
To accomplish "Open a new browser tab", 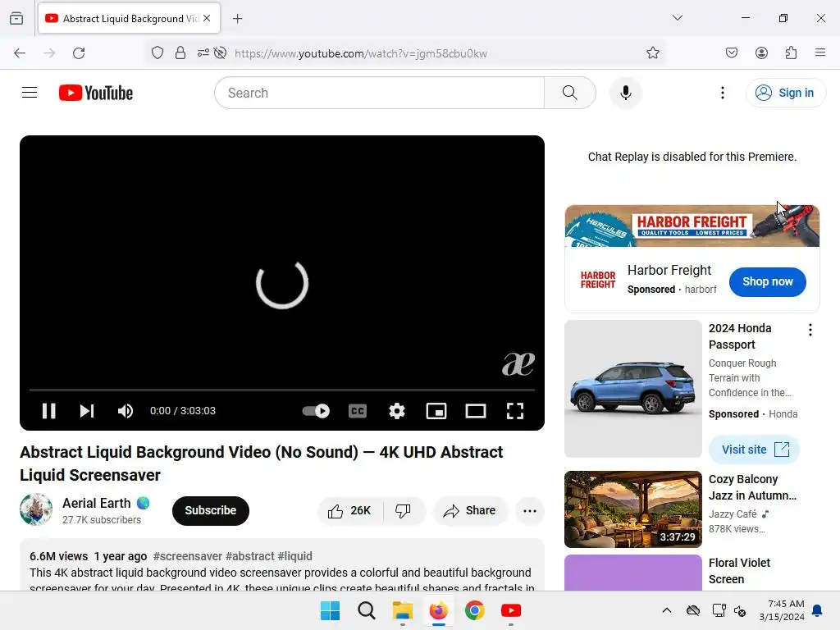I will coord(238,19).
